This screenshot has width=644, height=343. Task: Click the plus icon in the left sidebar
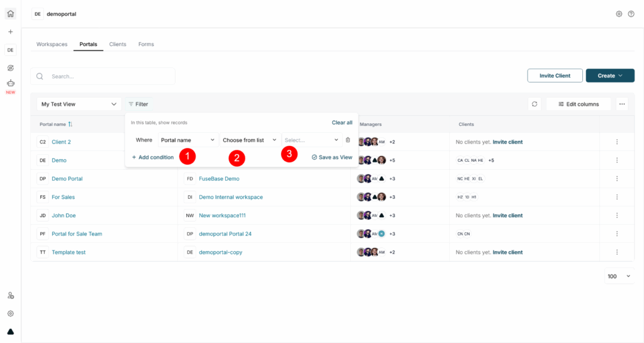[10, 32]
